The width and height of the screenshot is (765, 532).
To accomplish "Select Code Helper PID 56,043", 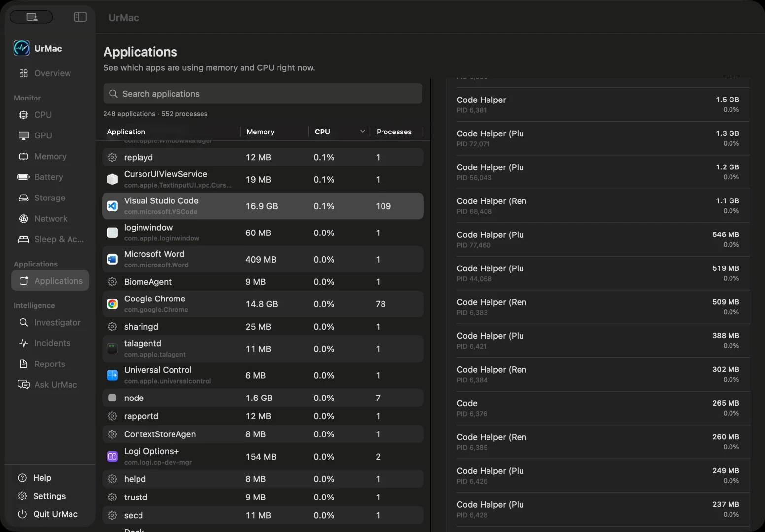I will 598,172.
